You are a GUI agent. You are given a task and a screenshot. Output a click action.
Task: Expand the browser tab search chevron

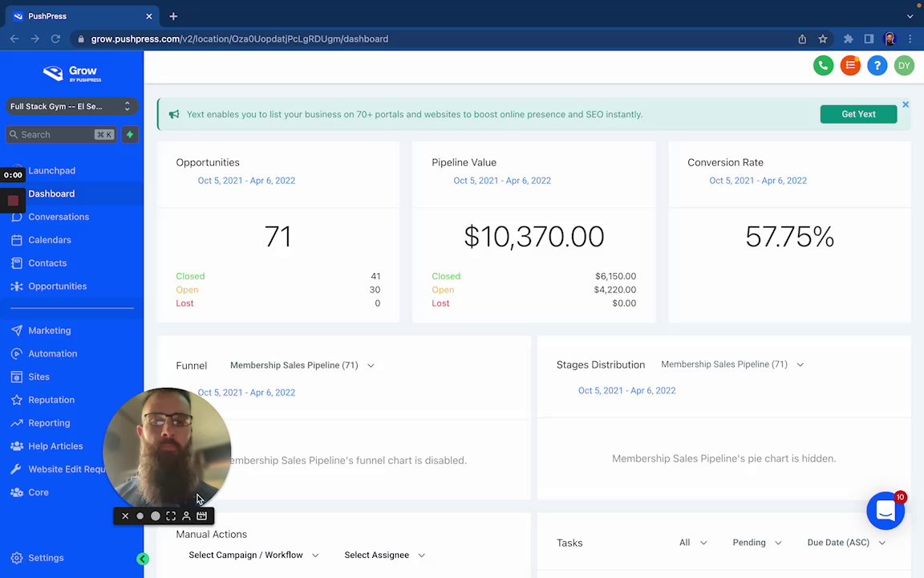coord(910,17)
